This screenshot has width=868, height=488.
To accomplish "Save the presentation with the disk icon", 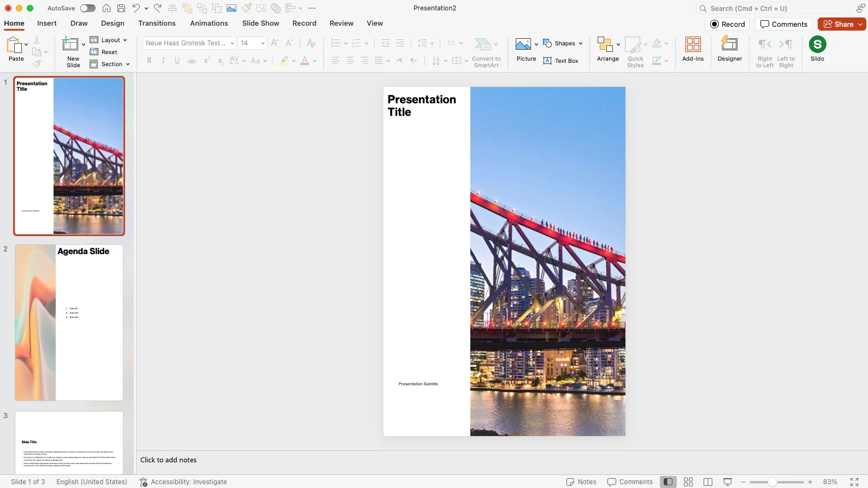I will click(x=121, y=8).
